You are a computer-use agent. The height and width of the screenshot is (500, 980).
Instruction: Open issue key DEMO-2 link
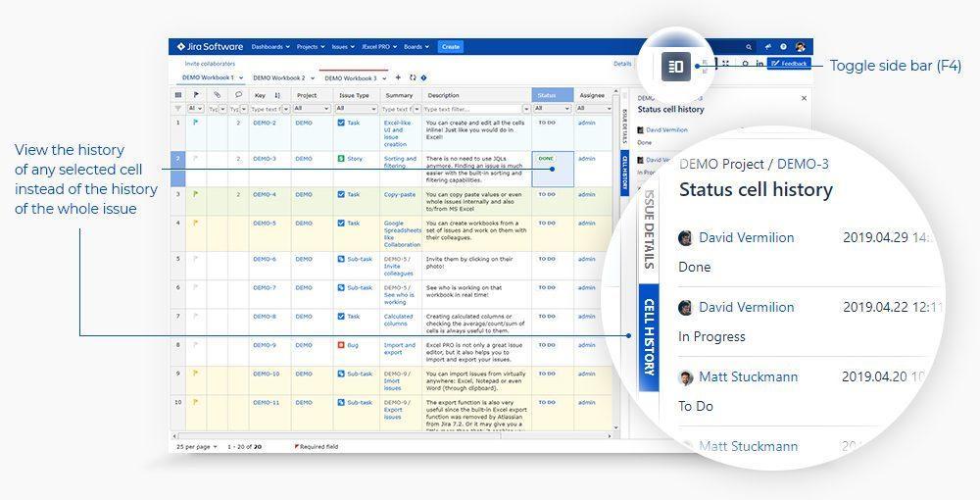[265, 124]
